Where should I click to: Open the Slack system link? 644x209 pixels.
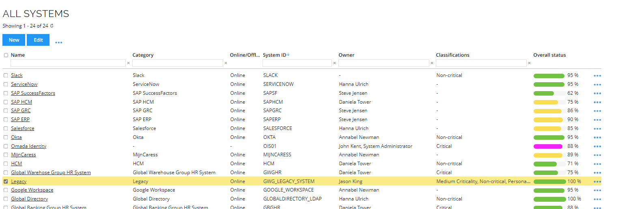point(17,75)
